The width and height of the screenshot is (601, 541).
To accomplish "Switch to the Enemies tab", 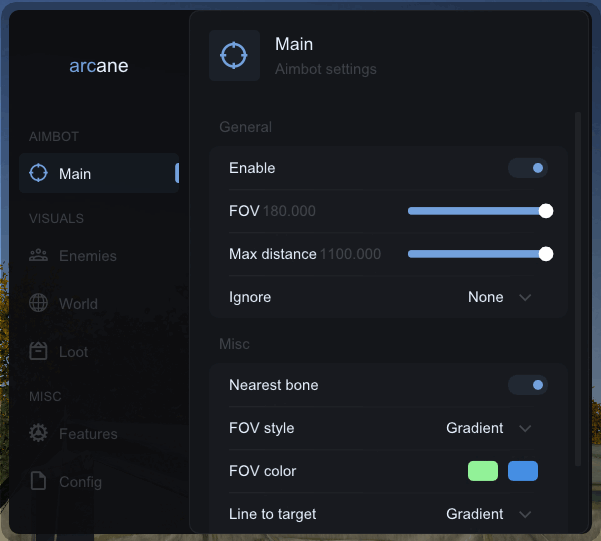I will pyautogui.click(x=88, y=256).
